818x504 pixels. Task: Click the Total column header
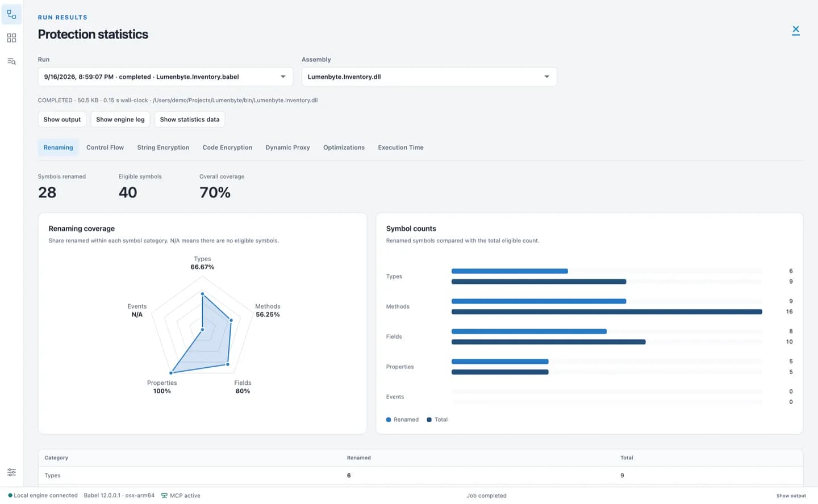tap(627, 457)
